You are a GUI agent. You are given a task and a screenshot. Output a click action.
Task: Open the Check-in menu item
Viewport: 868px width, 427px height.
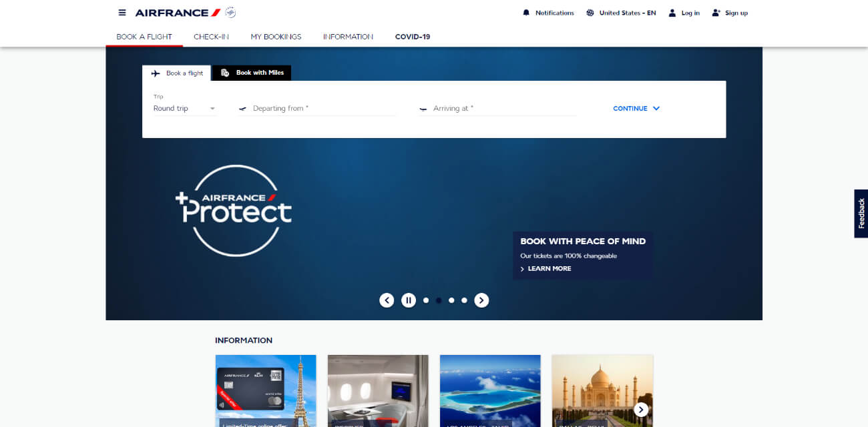[x=211, y=37]
